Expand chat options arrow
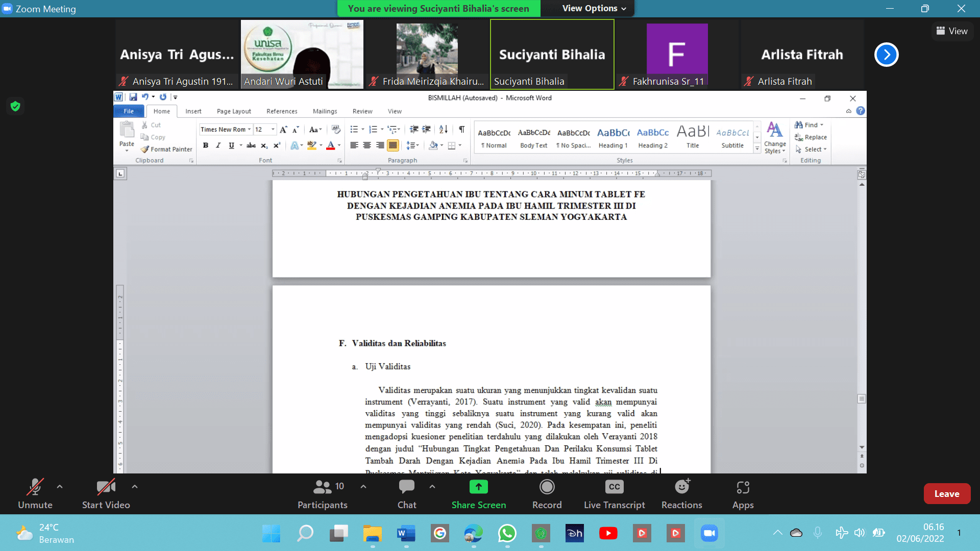Image resolution: width=980 pixels, height=551 pixels. [432, 487]
